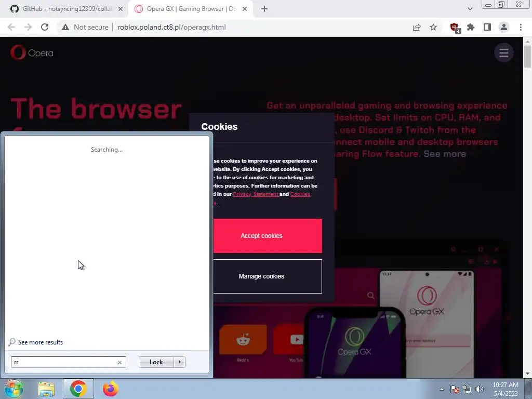Go forward to the next page
Screen dimensions: 532x399
(x=28, y=27)
